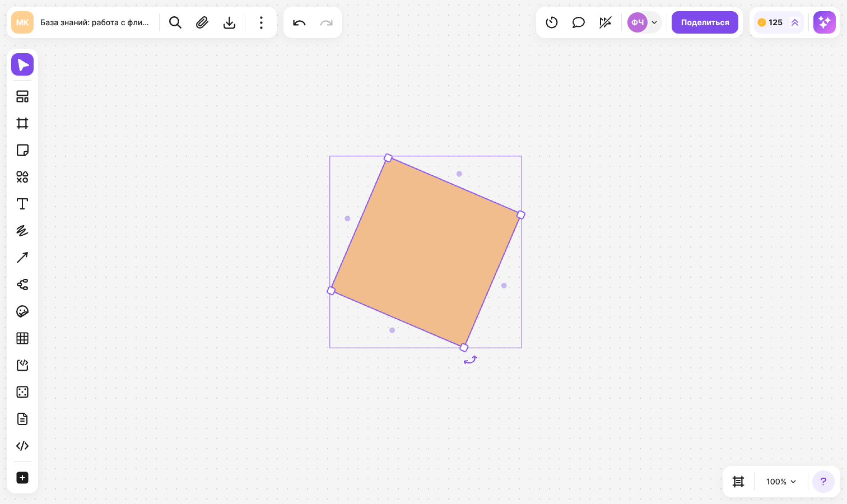This screenshot has height=504, width=847.
Task: Open the stickers and emoji tool
Action: coord(22,311)
